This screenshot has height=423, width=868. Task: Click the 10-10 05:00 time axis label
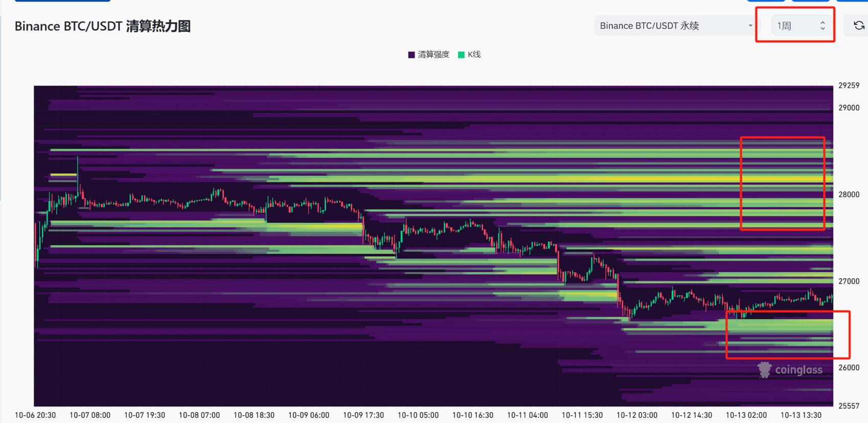pyautogui.click(x=418, y=415)
